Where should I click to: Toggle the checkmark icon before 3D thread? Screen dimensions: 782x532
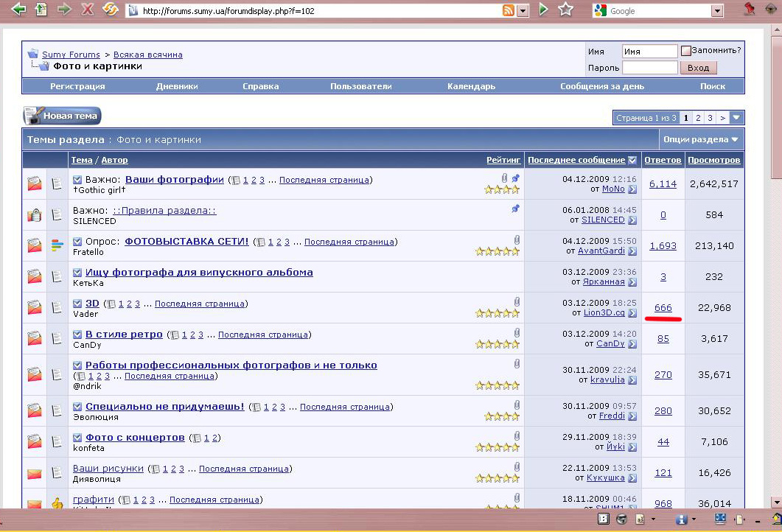tap(77, 304)
